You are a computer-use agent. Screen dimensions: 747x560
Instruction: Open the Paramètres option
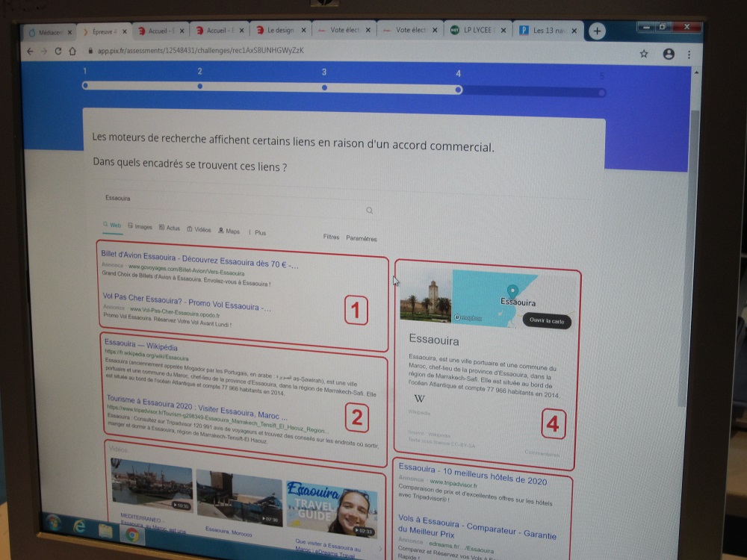[x=362, y=239]
